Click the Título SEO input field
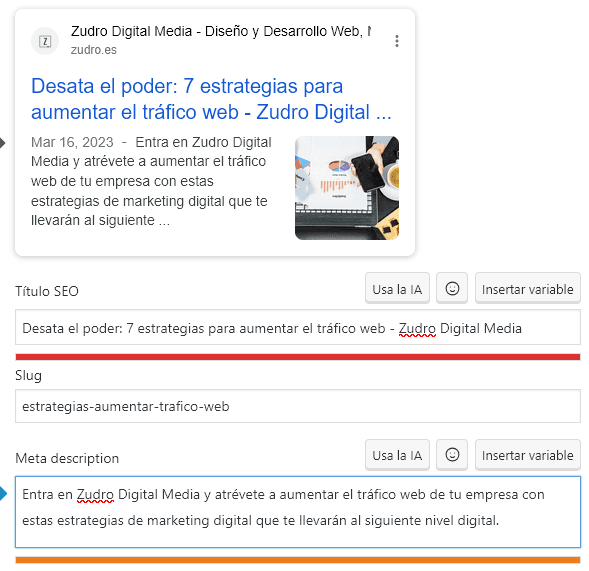 click(298, 327)
